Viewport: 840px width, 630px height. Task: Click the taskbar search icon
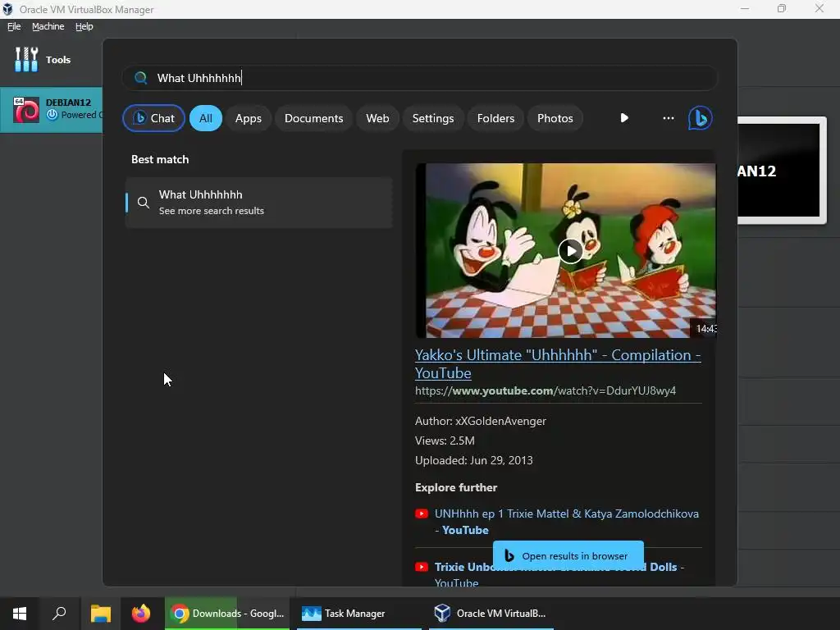(59, 614)
